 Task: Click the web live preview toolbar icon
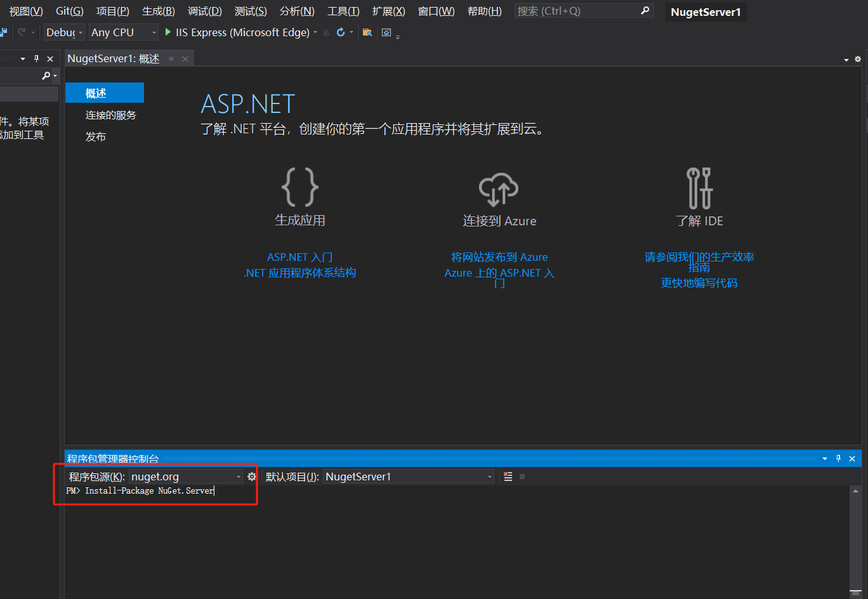[386, 32]
